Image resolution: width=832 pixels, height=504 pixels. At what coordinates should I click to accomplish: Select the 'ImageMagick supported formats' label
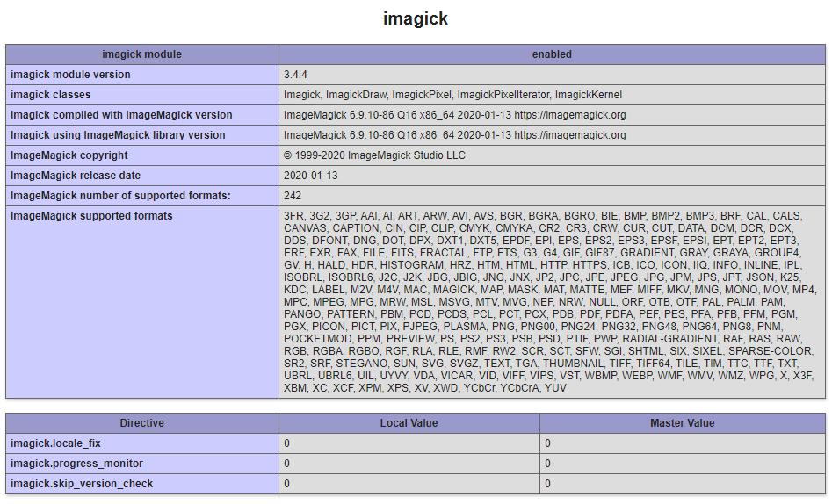coord(91,215)
